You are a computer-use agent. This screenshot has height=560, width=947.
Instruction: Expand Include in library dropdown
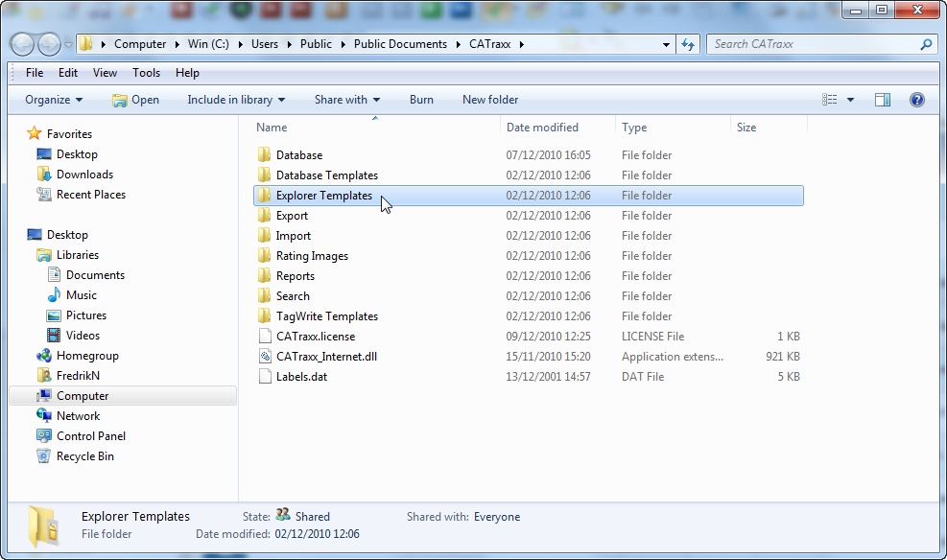tap(236, 100)
